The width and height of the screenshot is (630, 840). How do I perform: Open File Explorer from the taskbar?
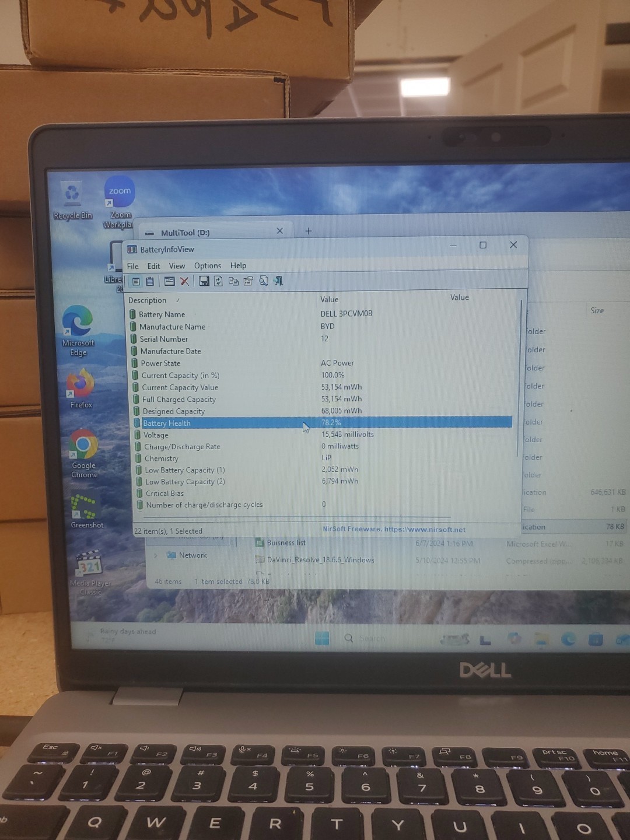pos(542,639)
